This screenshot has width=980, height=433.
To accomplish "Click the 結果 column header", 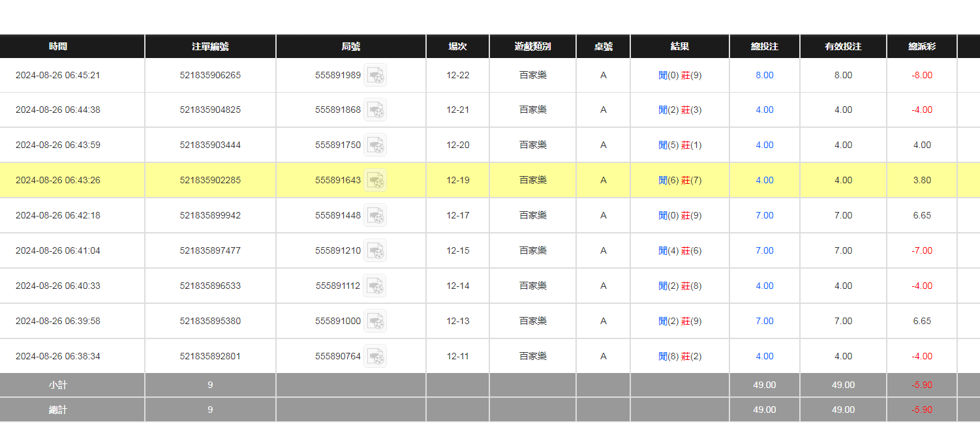I will point(680,47).
